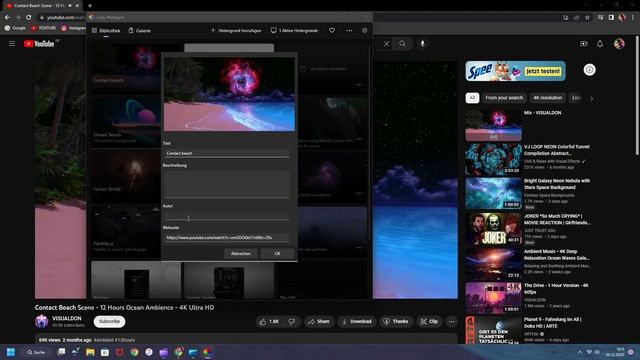
Task: Dislike the video
Action: pyautogui.click(x=292, y=322)
